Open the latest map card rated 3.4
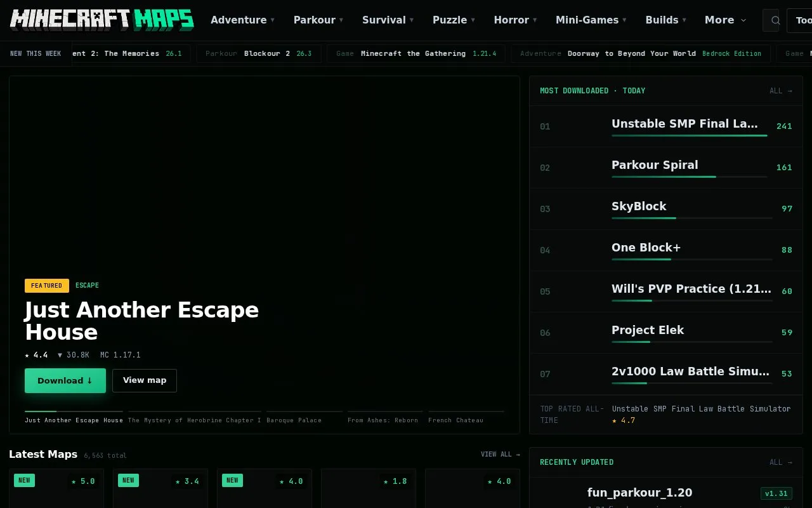 160,488
